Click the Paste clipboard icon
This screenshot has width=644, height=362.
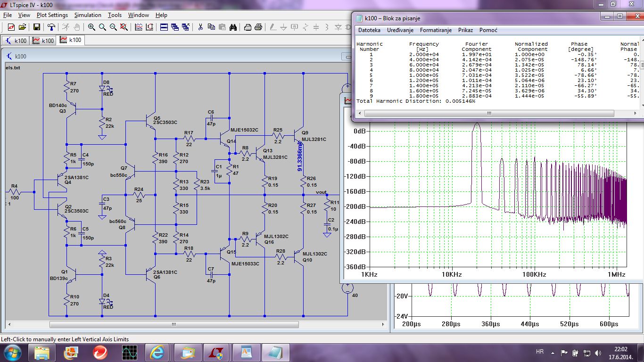222,27
